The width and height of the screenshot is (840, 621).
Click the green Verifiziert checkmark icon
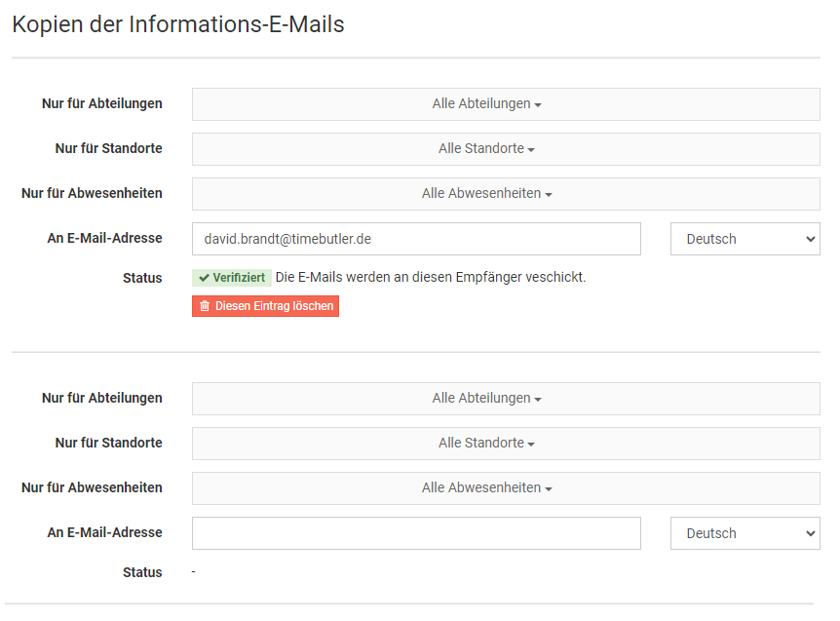point(204,278)
